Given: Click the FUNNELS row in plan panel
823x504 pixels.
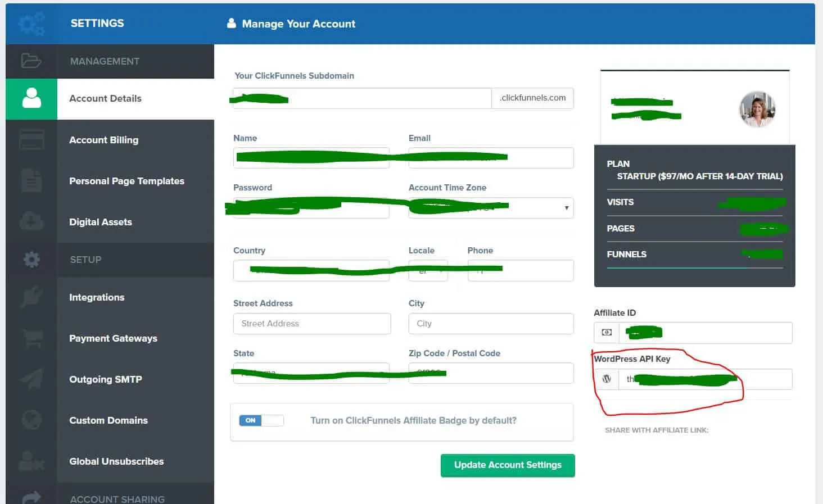Looking at the screenshot, I should (x=695, y=255).
